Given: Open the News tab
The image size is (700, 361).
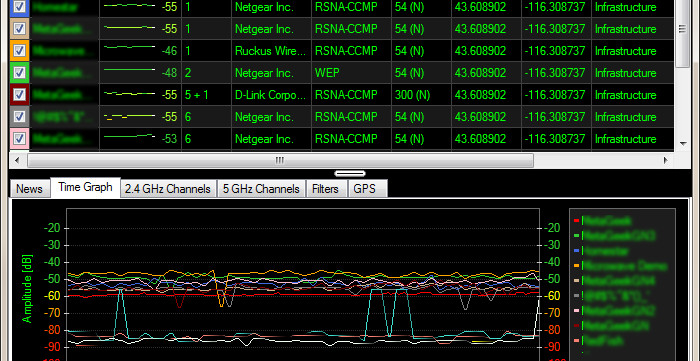Looking at the screenshot, I should pyautogui.click(x=29, y=189).
